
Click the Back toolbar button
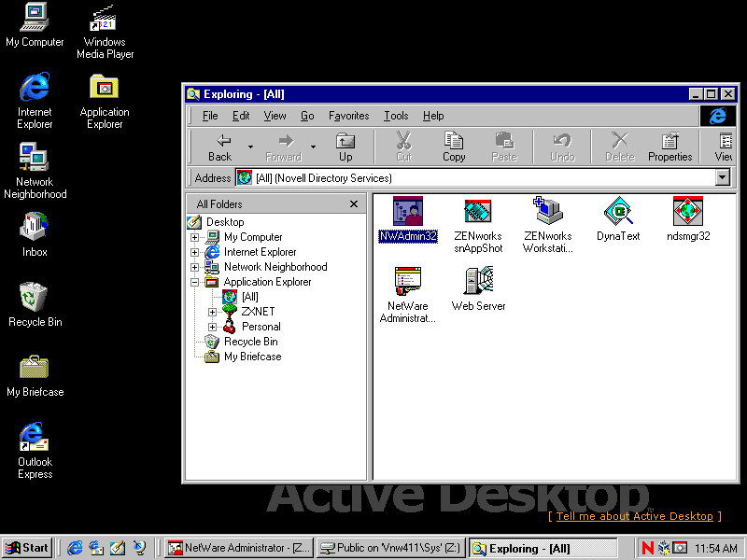click(220, 147)
